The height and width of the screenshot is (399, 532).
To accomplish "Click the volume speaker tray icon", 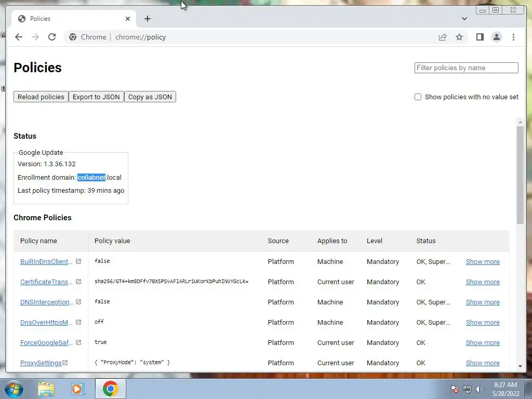I will pos(479,389).
